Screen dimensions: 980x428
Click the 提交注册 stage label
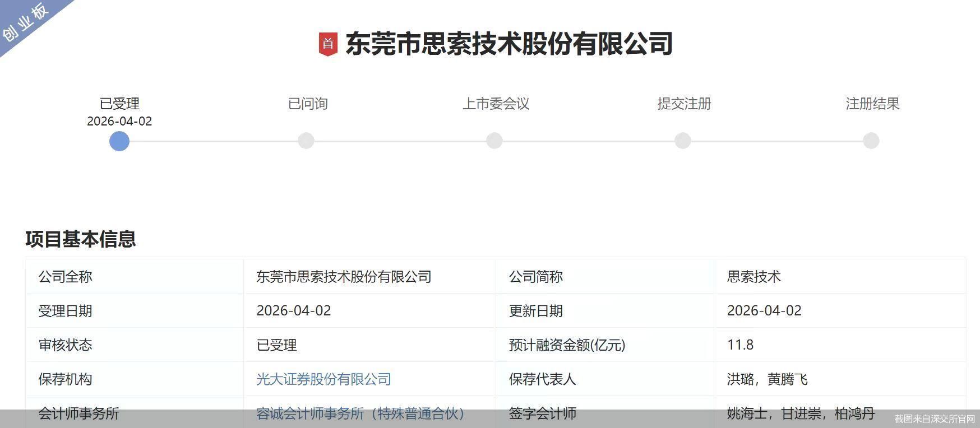point(685,104)
